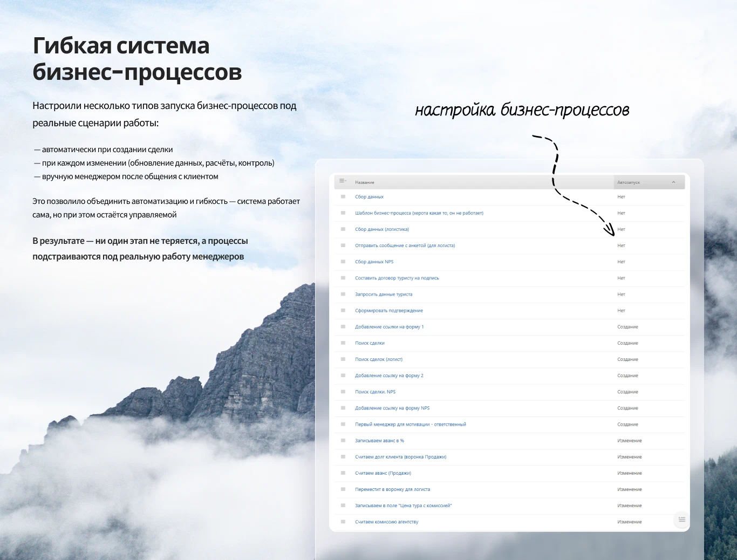Click row menu icon for Записываем аванс в %

[343, 441]
